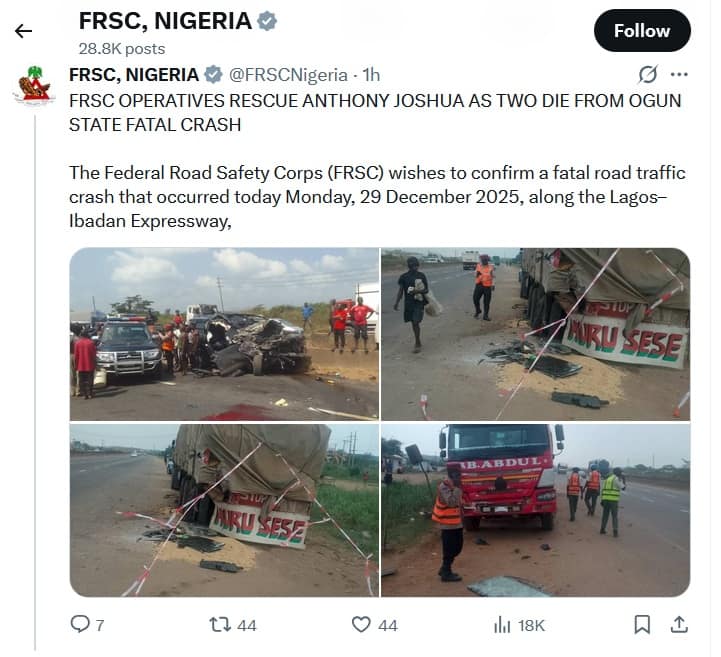View the red B. ABDUL truck photo
Viewport: 721px width, 657px height.
tap(535, 510)
